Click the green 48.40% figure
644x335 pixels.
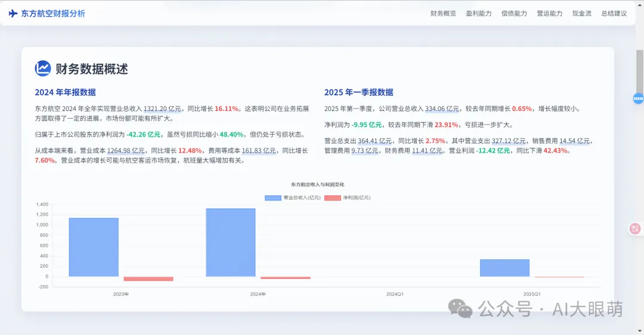(x=231, y=135)
